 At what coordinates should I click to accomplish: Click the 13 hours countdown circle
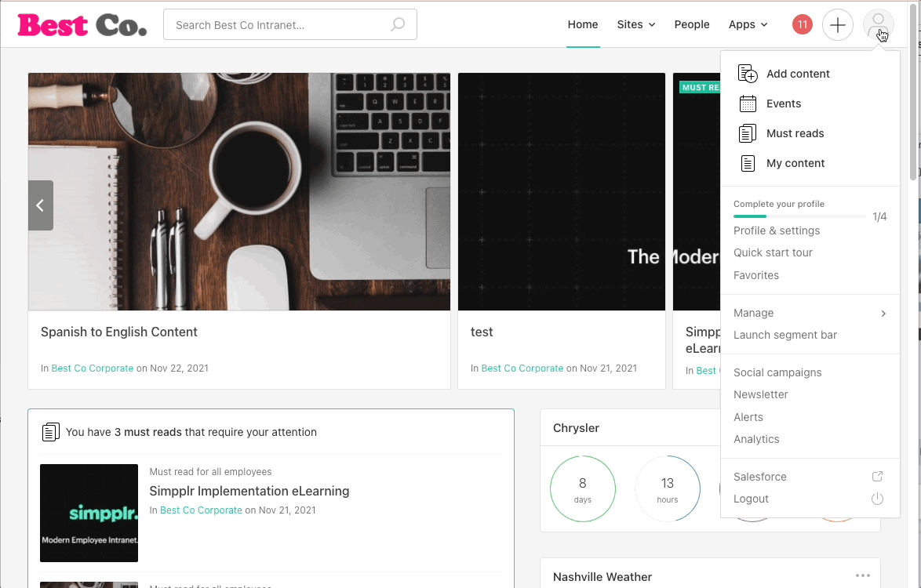click(x=668, y=489)
